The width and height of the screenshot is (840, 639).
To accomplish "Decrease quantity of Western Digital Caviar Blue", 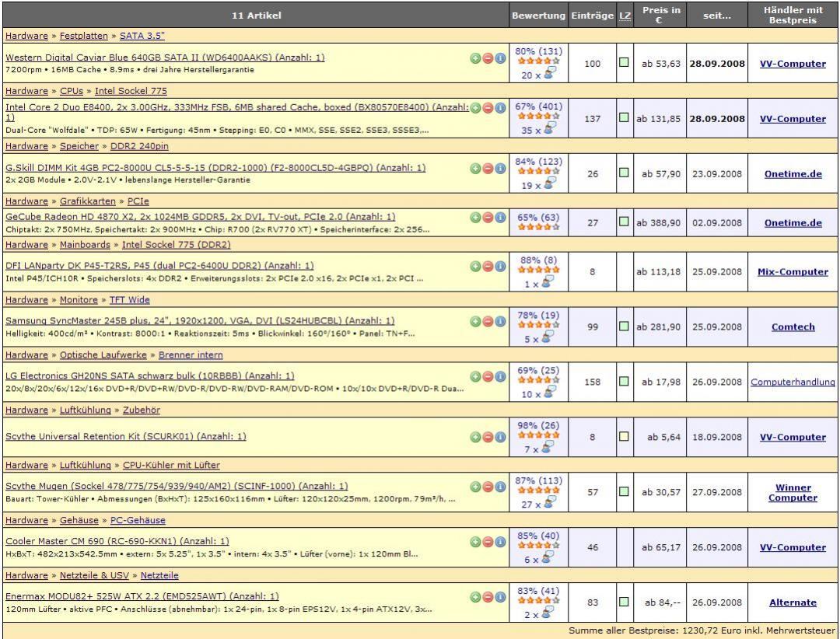I will click(488, 58).
